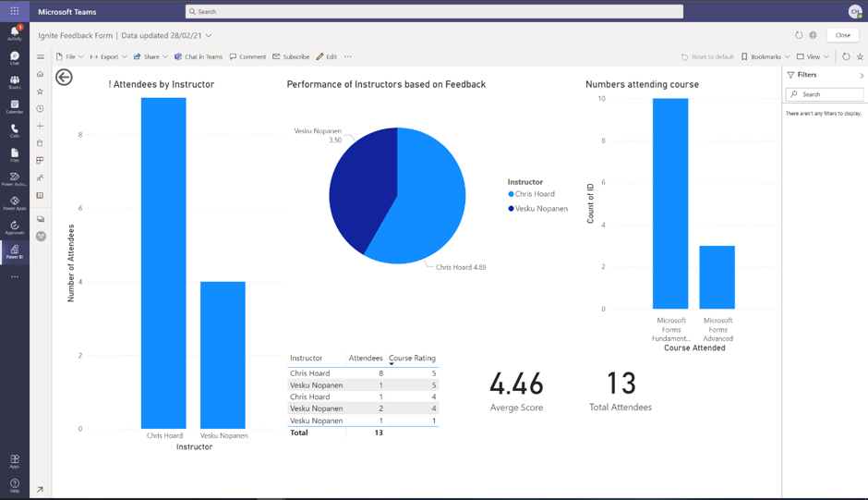Image resolution: width=868 pixels, height=500 pixels.
Task: Open the Apps store icon
Action: tap(15, 461)
